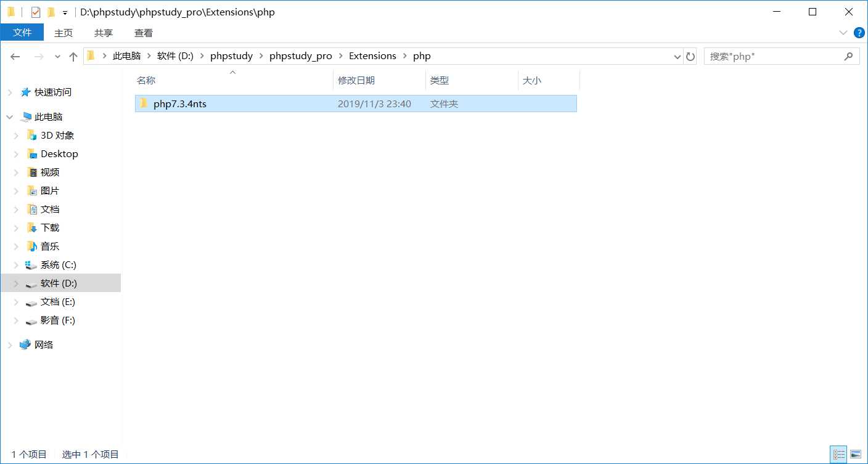Open the 文件 menu
This screenshot has width=868, height=464.
click(x=22, y=33)
